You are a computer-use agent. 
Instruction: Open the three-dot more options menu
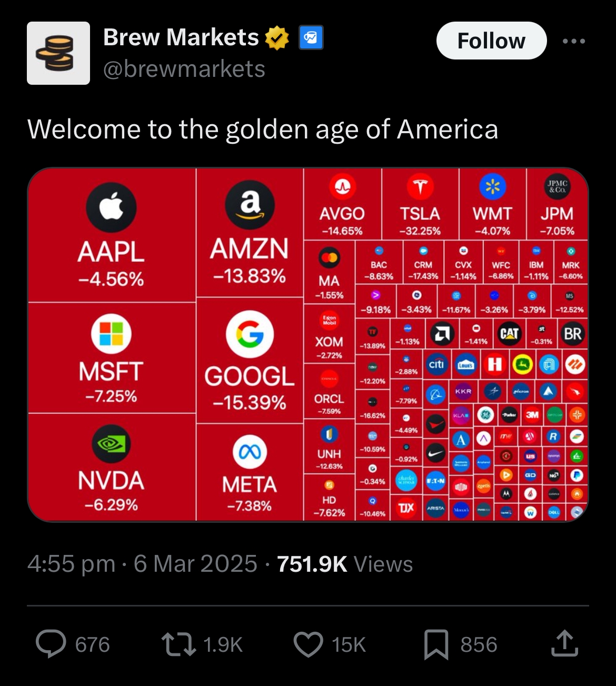pyautogui.click(x=574, y=41)
